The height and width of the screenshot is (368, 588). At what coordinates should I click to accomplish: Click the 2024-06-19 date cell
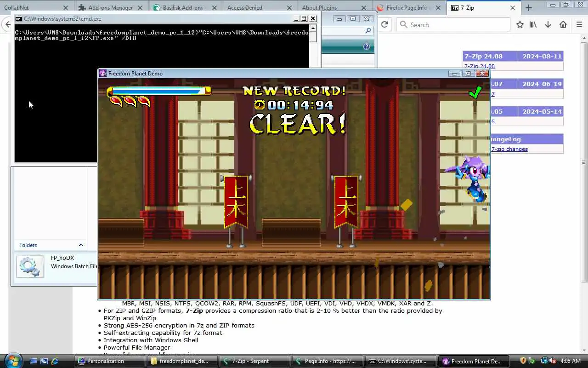542,84
